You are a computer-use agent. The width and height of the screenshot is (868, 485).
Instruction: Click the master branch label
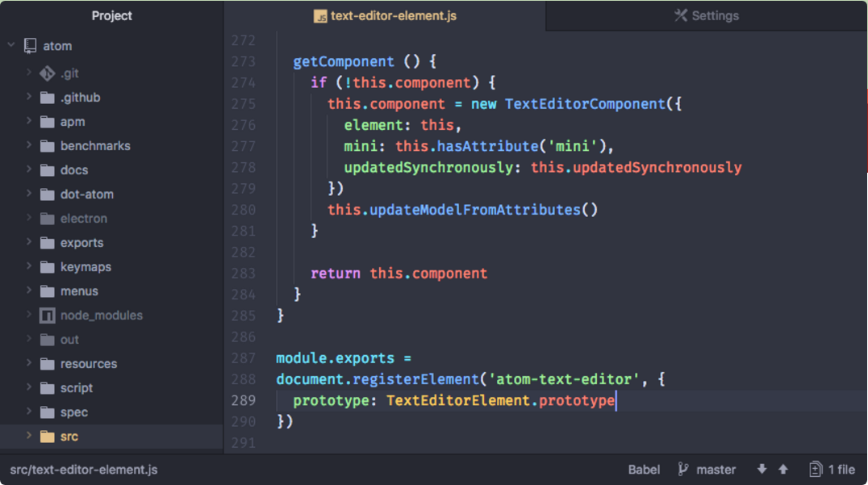click(x=716, y=469)
